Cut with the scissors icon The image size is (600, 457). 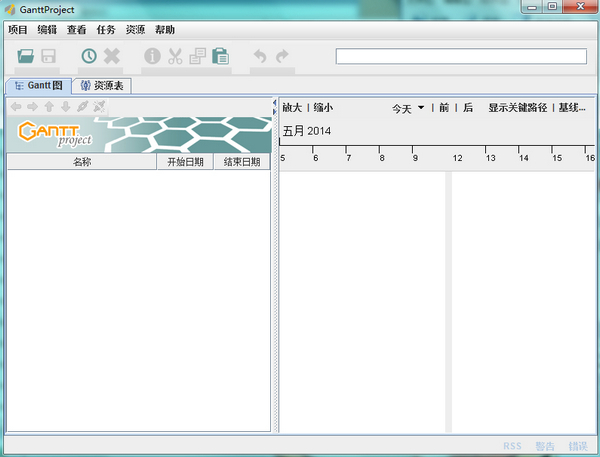[x=175, y=56]
